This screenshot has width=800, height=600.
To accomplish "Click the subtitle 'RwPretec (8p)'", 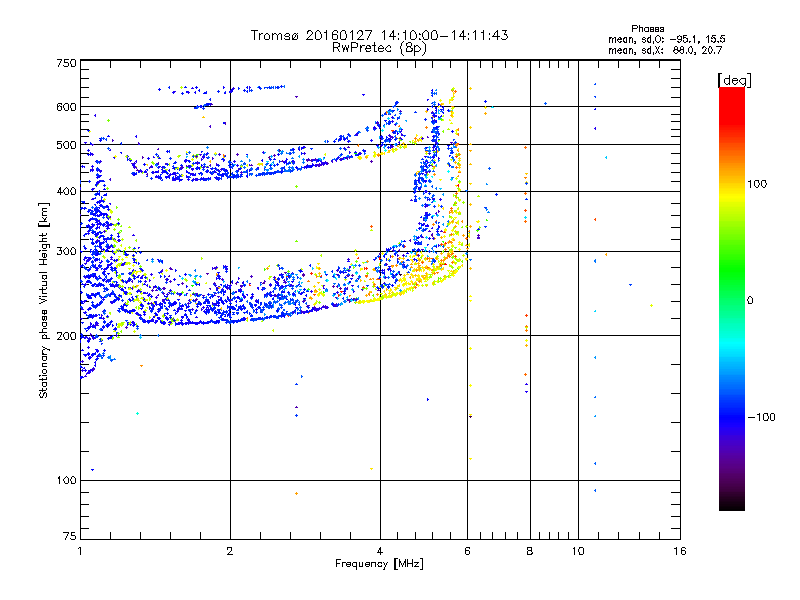I will [x=379, y=48].
